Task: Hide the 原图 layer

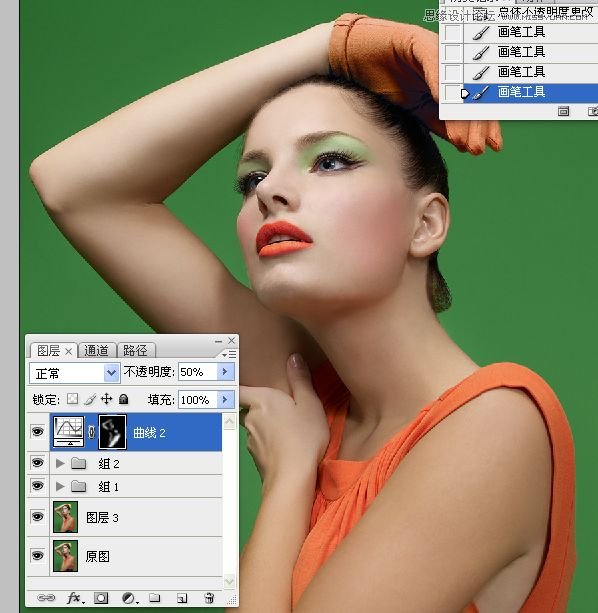Action: pyautogui.click(x=38, y=556)
